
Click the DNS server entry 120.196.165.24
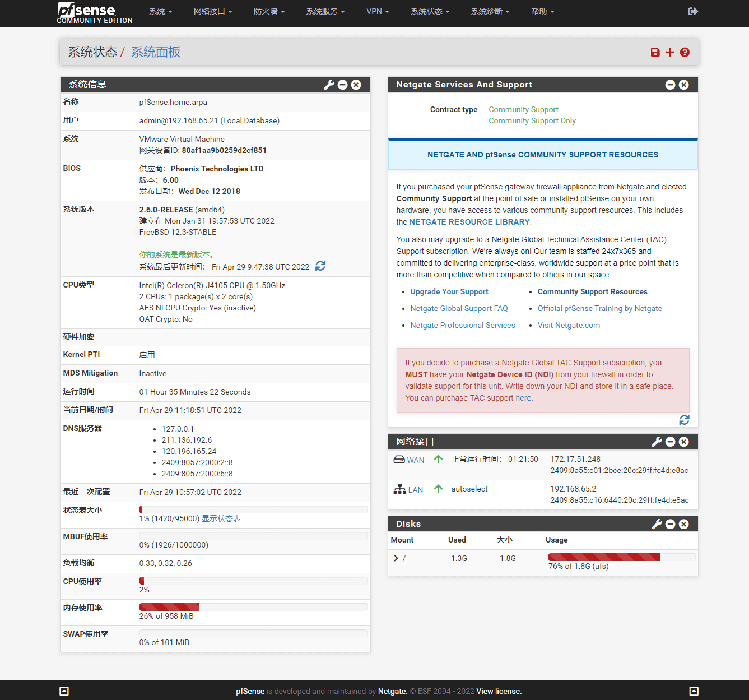coord(189,451)
